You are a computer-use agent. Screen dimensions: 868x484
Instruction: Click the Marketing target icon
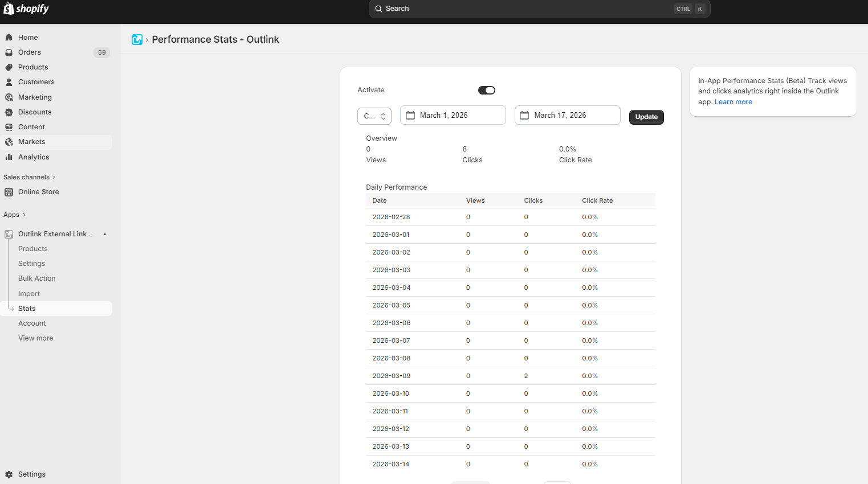tap(9, 97)
